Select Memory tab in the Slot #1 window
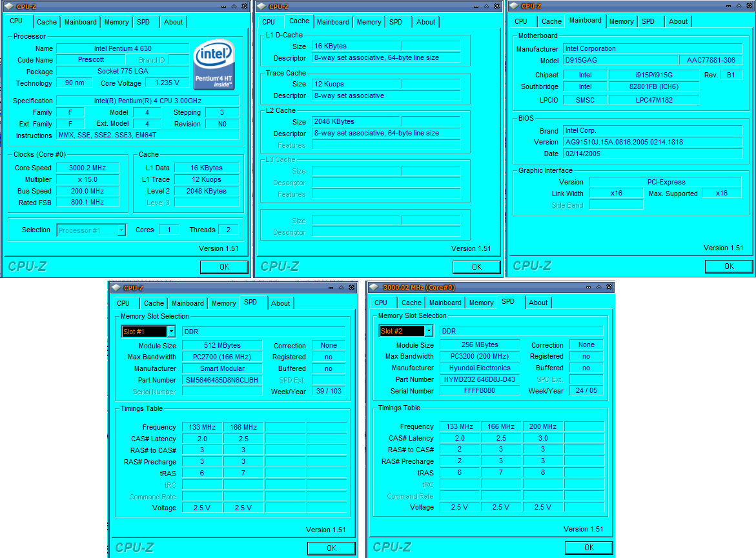This screenshot has width=756, height=558. coord(224,304)
